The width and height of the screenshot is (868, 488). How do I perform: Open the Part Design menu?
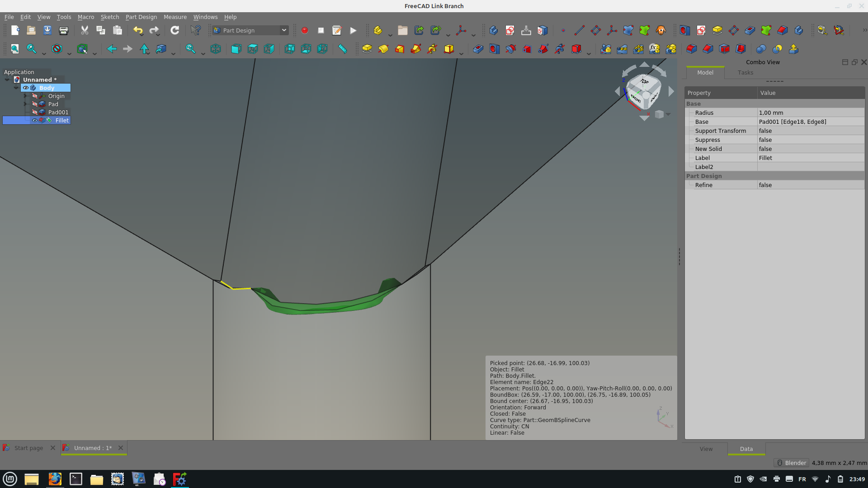point(141,17)
